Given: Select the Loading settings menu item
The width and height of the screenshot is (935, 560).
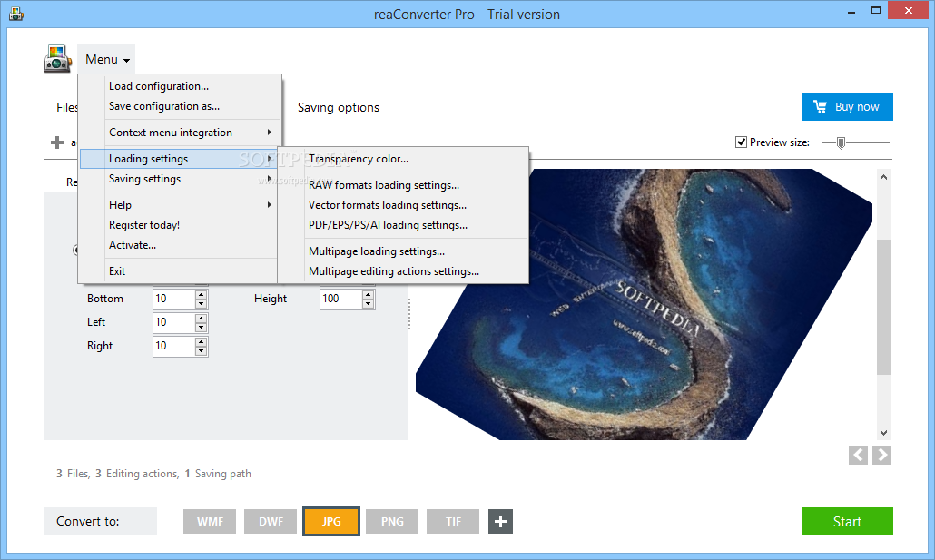Looking at the screenshot, I should [179, 159].
